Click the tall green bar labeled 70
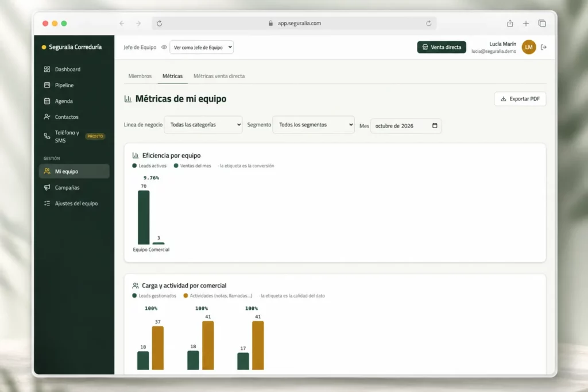588x392 pixels. tap(144, 217)
